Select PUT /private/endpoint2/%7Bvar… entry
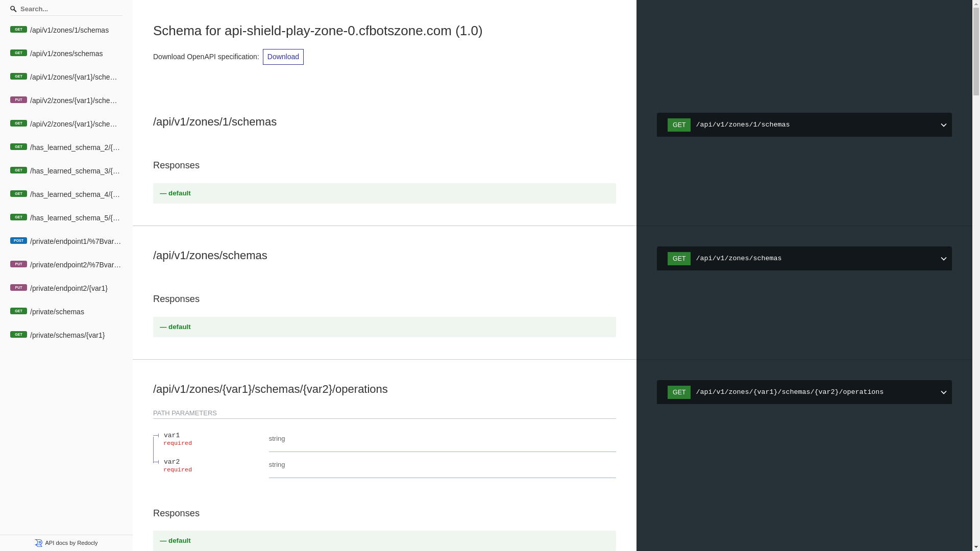The width and height of the screenshot is (980, 551). [x=66, y=265]
